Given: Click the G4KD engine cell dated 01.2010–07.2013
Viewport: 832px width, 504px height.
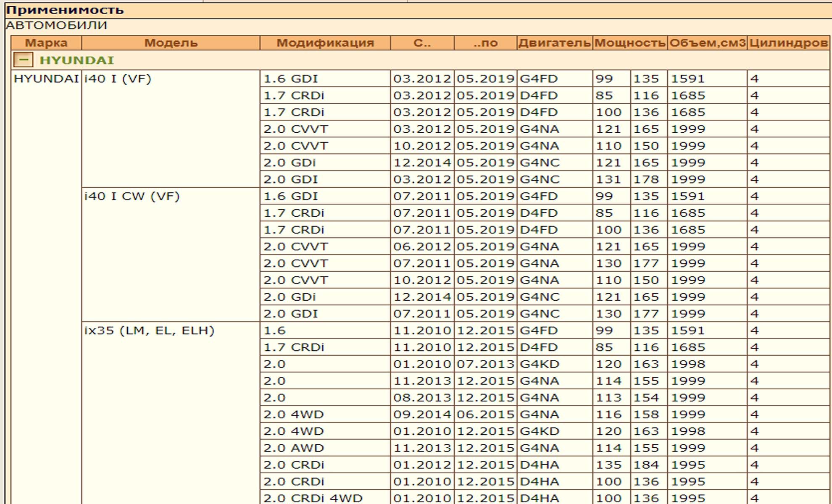Looking at the screenshot, I should (540, 364).
